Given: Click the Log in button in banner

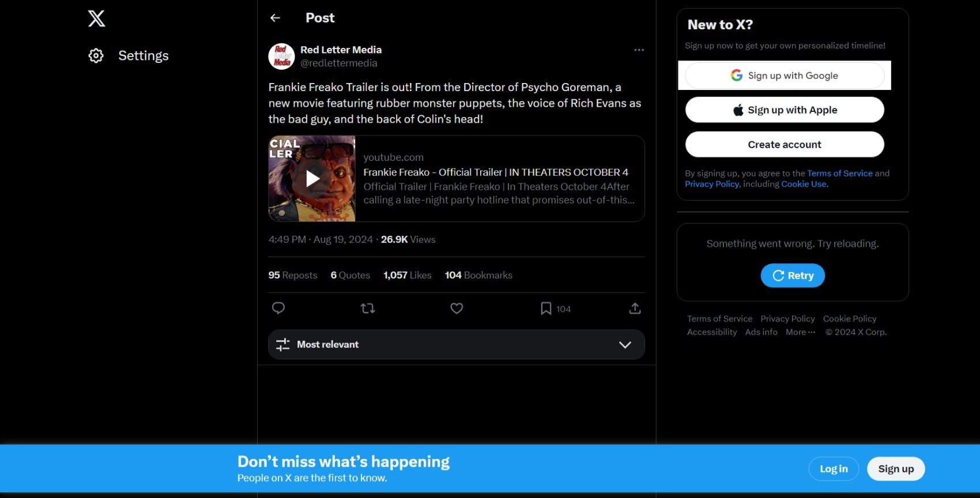Looking at the screenshot, I should 834,469.
